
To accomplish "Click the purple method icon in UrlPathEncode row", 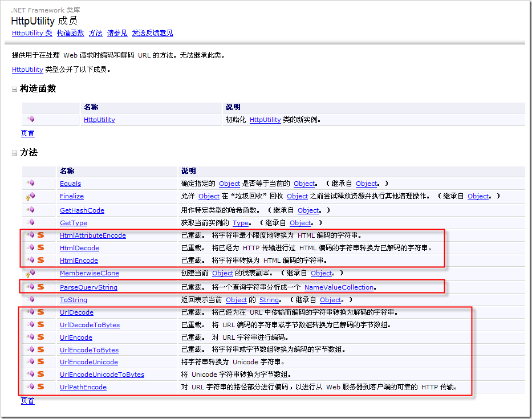I will click(31, 387).
